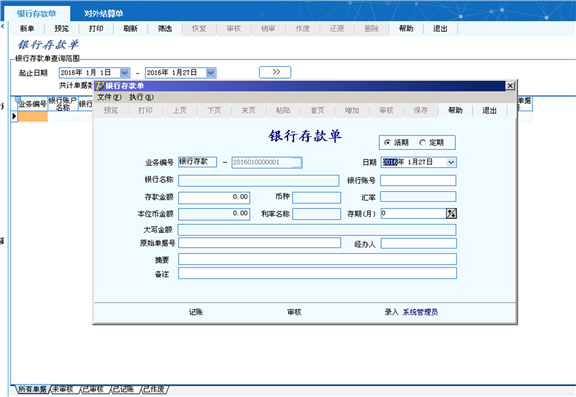Click the 本位币金额 input field

click(214, 214)
